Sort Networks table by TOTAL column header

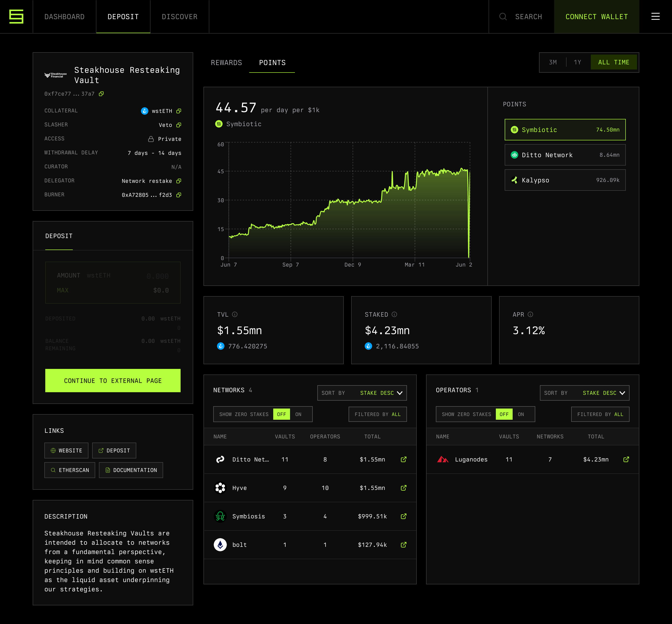(372, 437)
